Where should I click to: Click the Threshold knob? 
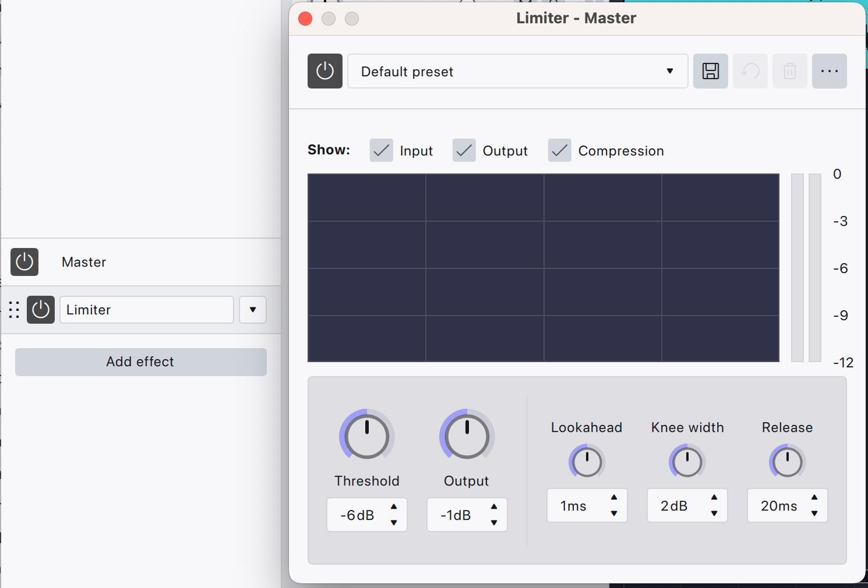pyautogui.click(x=367, y=437)
